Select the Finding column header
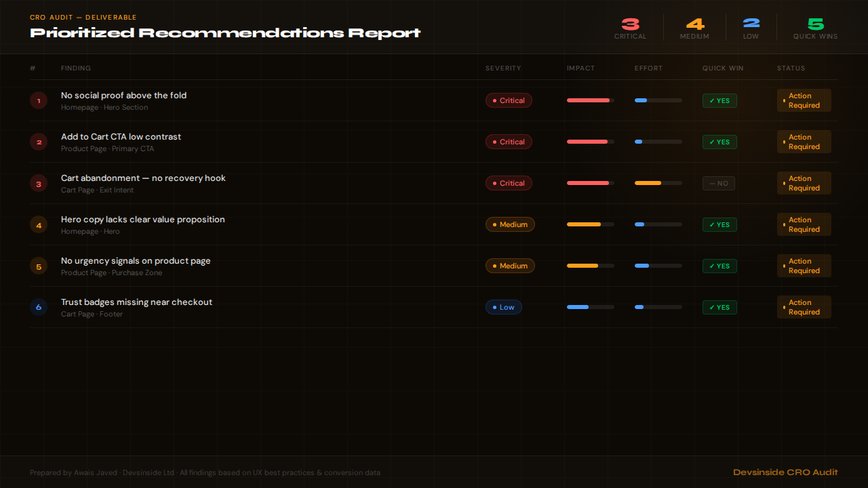The width and height of the screenshot is (868, 488). (x=76, y=68)
